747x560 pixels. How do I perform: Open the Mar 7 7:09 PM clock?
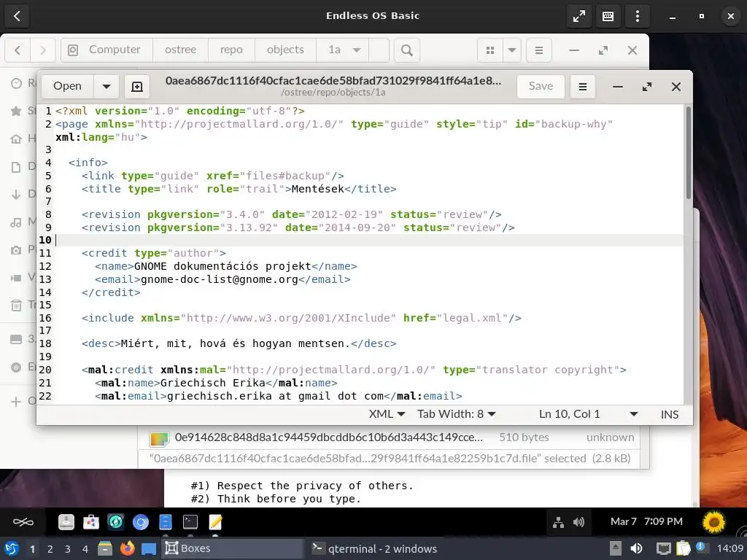[x=646, y=522]
